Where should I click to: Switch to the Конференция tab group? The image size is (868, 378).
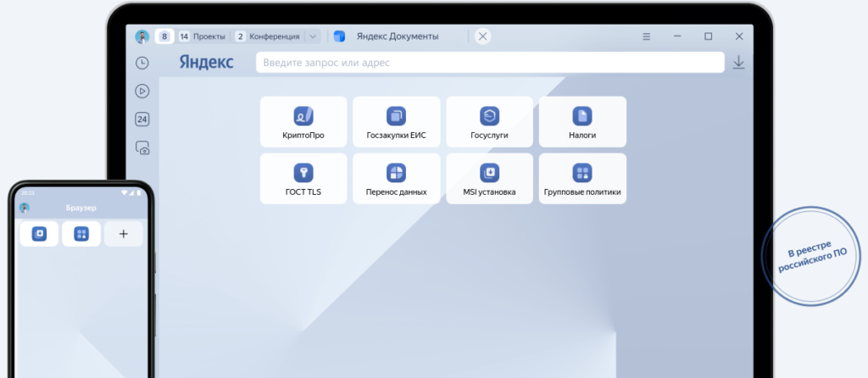click(x=268, y=36)
